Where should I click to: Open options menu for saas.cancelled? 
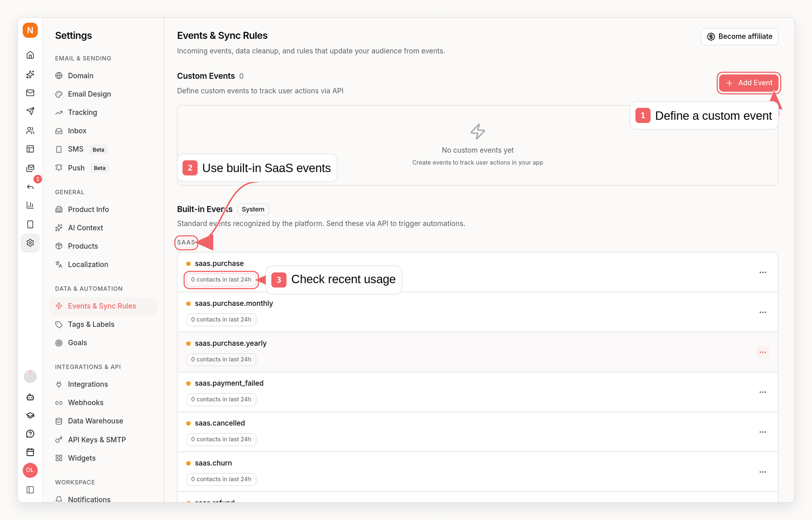[x=763, y=432]
